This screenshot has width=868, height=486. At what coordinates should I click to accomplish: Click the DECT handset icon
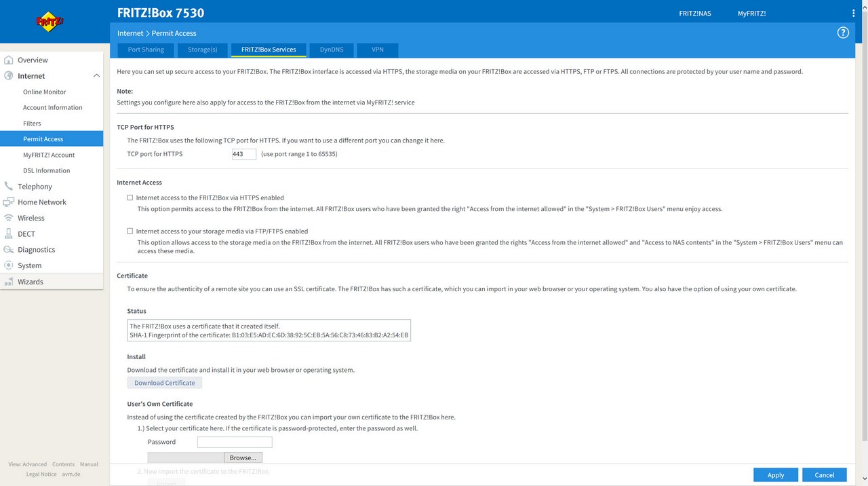click(x=9, y=233)
